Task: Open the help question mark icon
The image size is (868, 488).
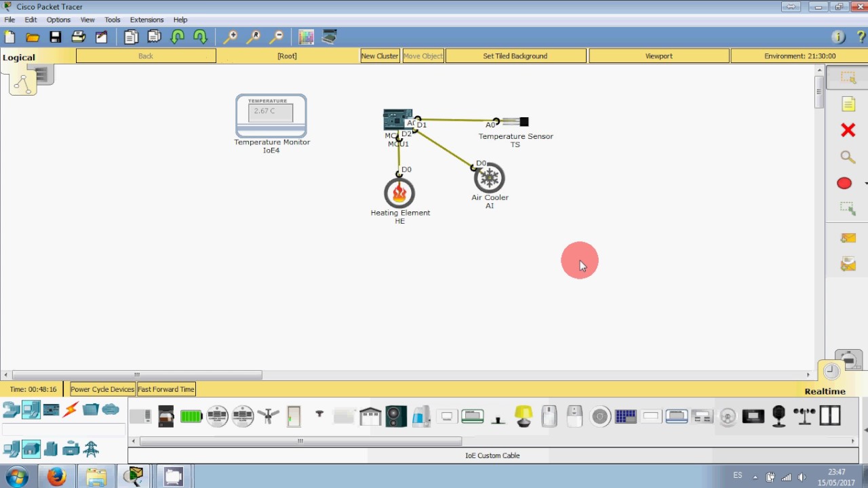Action: pos(861,37)
